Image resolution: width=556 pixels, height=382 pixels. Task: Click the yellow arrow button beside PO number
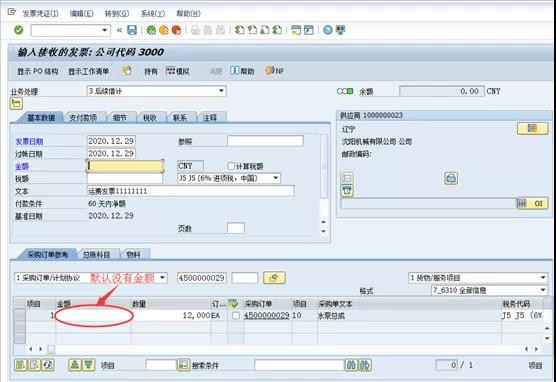pos(274,278)
